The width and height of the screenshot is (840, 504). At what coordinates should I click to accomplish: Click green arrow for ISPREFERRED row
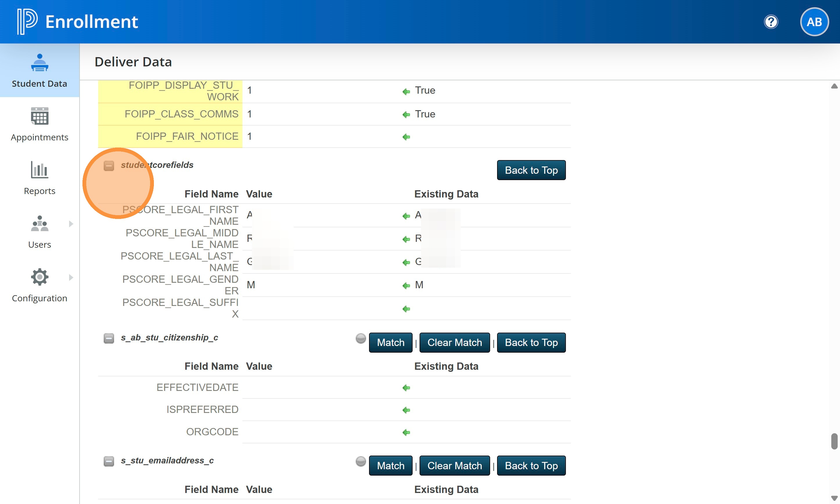click(x=406, y=410)
